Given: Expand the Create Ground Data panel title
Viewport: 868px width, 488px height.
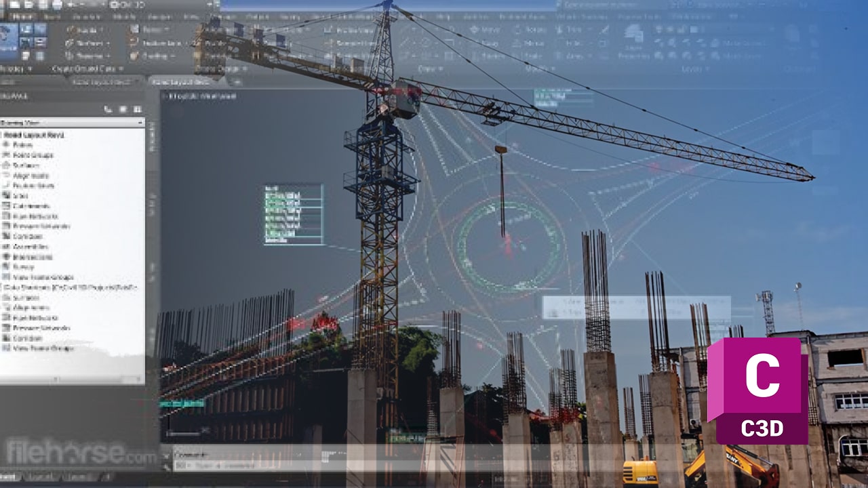Looking at the screenshot, I should pos(88,68).
